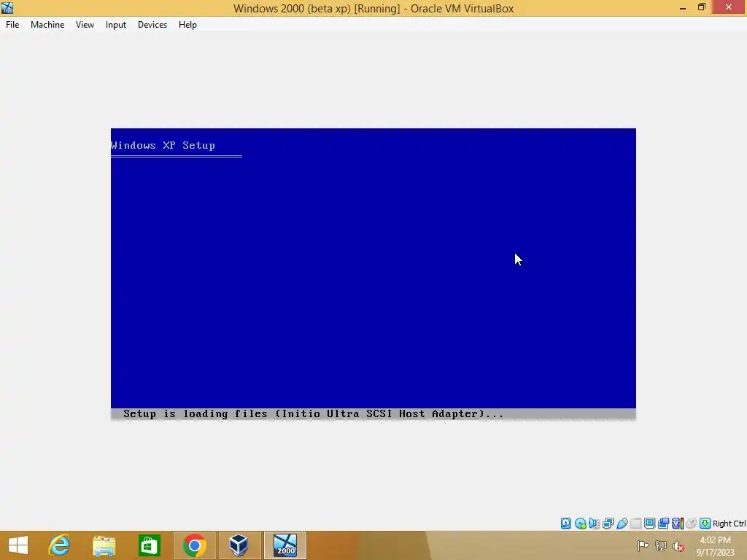
Task: Select the Windows 2000 VM taskbar icon
Action: coord(285,545)
